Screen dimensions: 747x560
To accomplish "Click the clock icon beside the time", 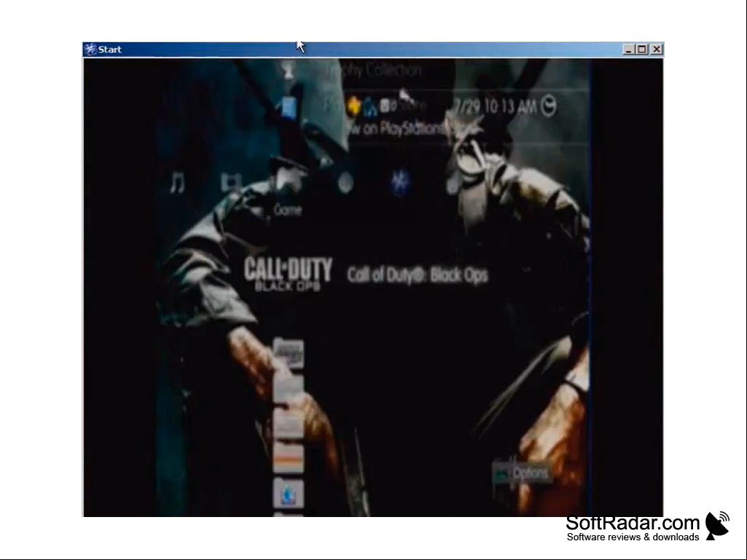I will pyautogui.click(x=550, y=106).
